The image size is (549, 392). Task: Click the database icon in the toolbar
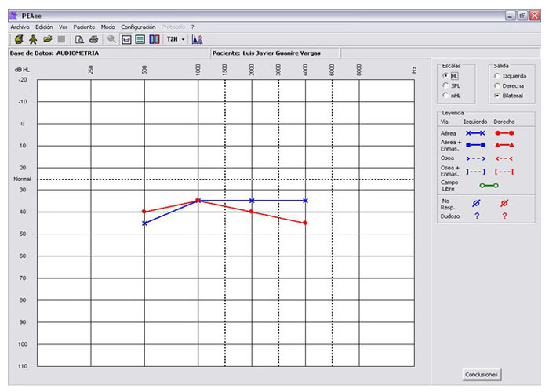(18, 38)
